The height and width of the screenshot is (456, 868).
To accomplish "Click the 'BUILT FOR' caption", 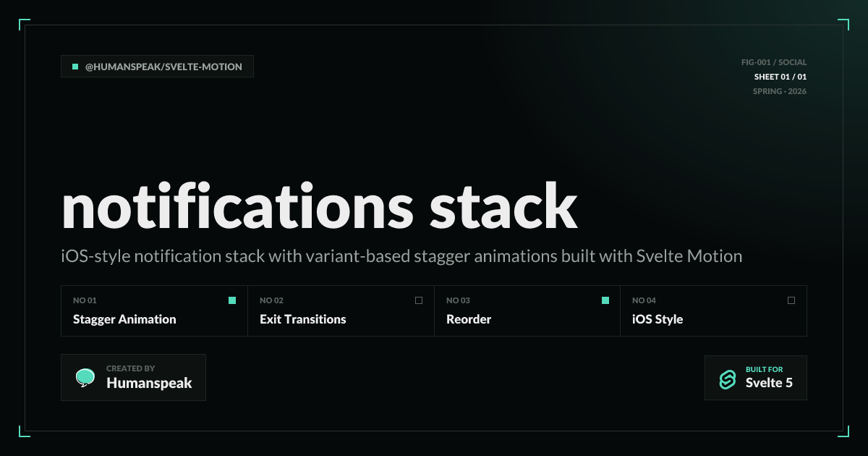I will click(764, 369).
